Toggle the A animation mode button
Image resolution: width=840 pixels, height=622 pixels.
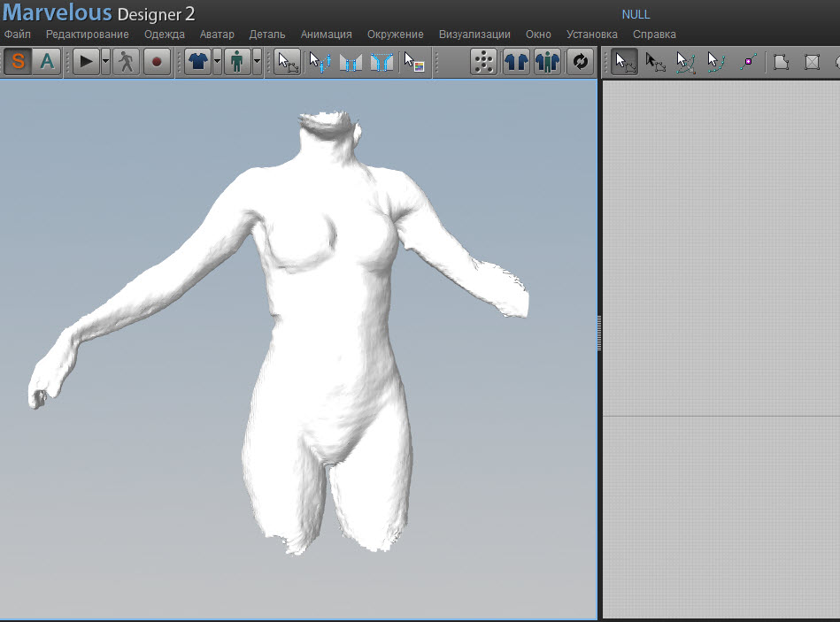click(x=46, y=62)
